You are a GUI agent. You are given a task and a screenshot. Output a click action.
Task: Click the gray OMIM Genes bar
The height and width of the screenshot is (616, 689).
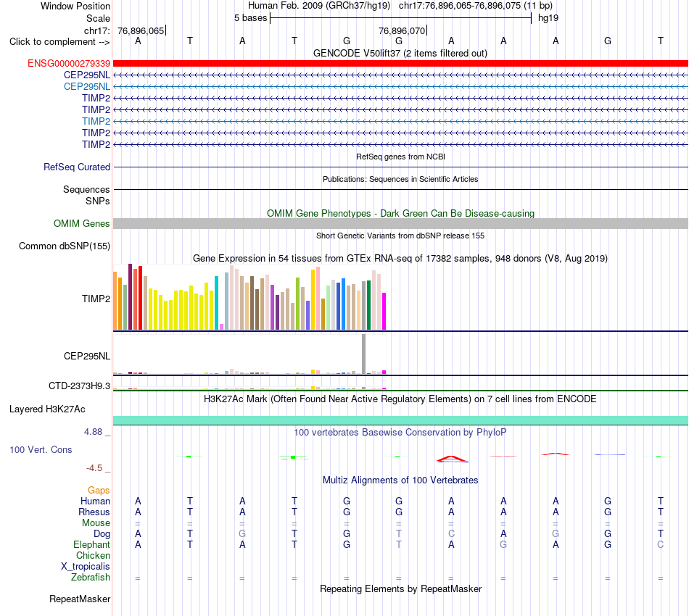[x=400, y=223]
